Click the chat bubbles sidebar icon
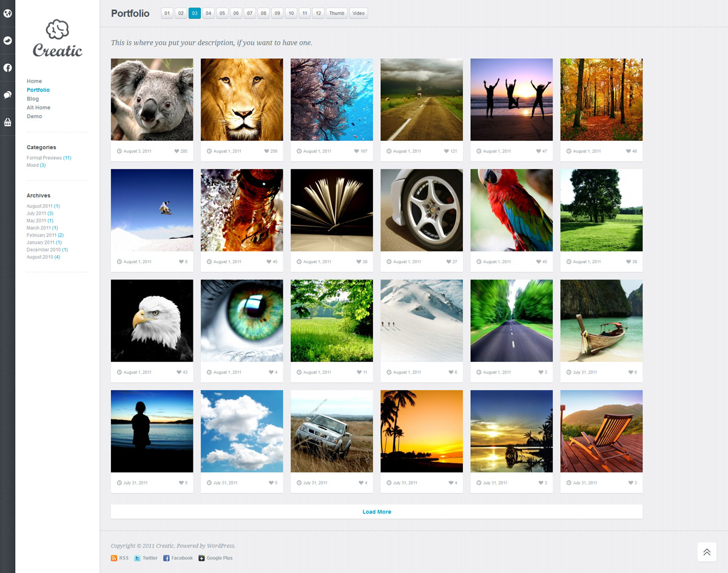This screenshot has width=728, height=573. click(7, 95)
